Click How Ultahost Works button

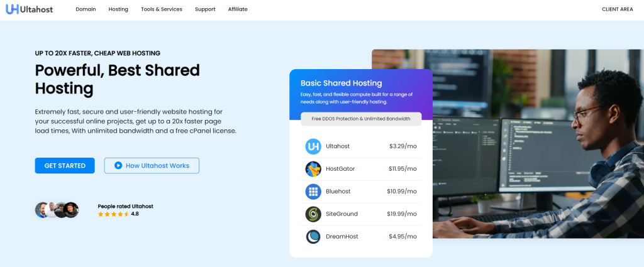tap(152, 166)
